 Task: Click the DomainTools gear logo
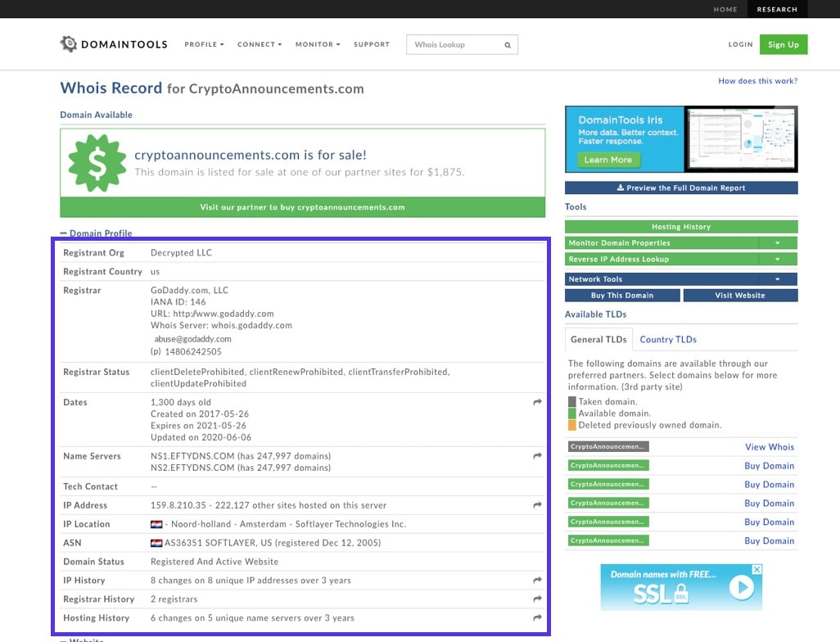click(x=69, y=44)
